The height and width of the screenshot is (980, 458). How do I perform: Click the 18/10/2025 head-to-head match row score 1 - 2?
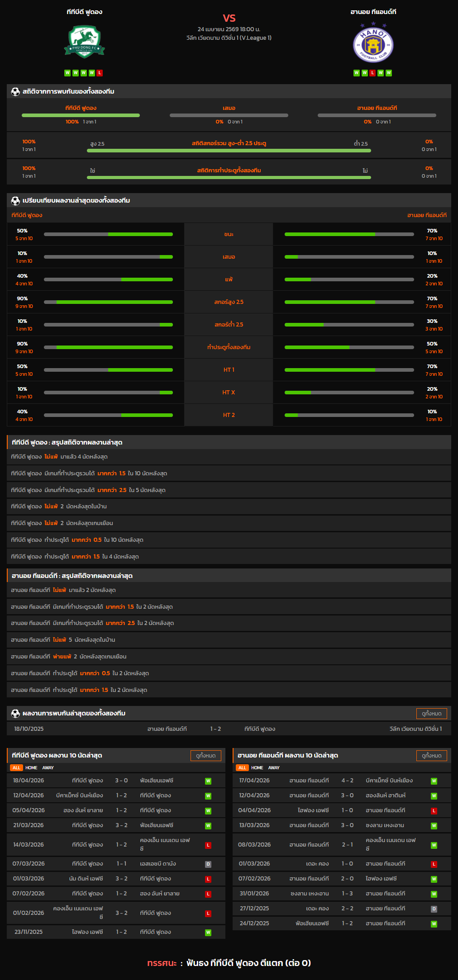tap(215, 729)
